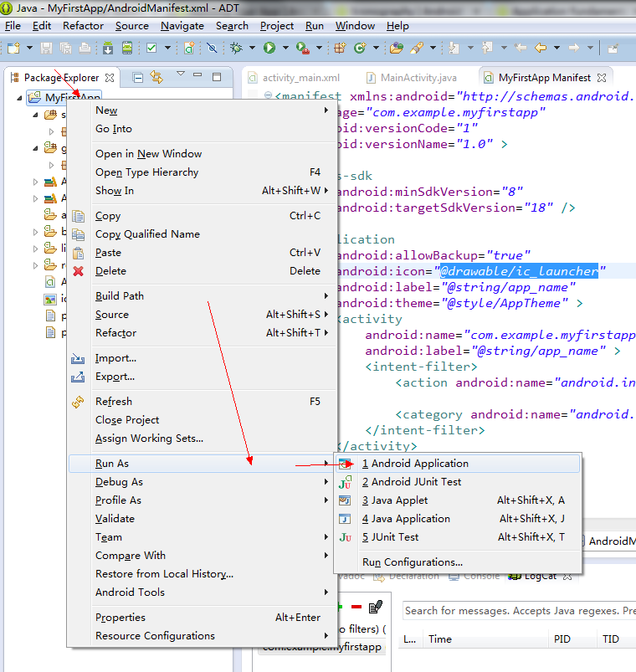Click the LogCat search messages field
636x672 pixels.
click(x=519, y=610)
